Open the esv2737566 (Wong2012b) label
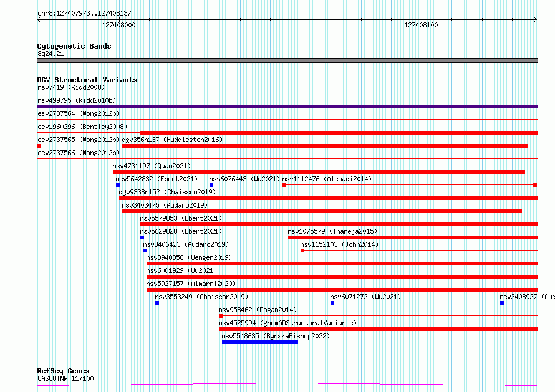 pyautogui.click(x=79, y=153)
